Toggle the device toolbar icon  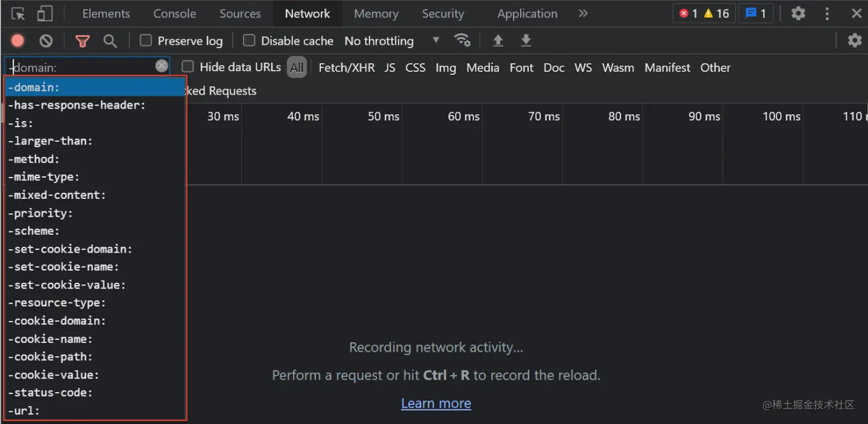[x=44, y=14]
